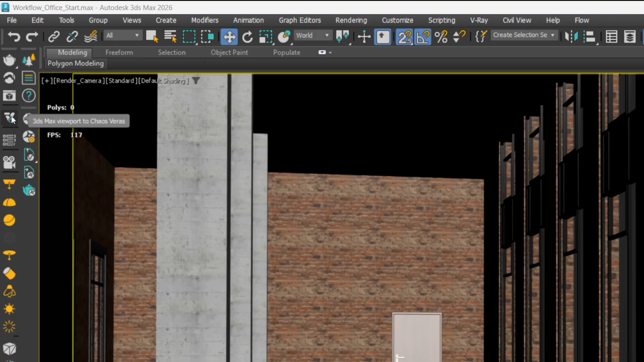Open the Edit menu
Viewport: 644px width, 362px height.
pos(38,20)
